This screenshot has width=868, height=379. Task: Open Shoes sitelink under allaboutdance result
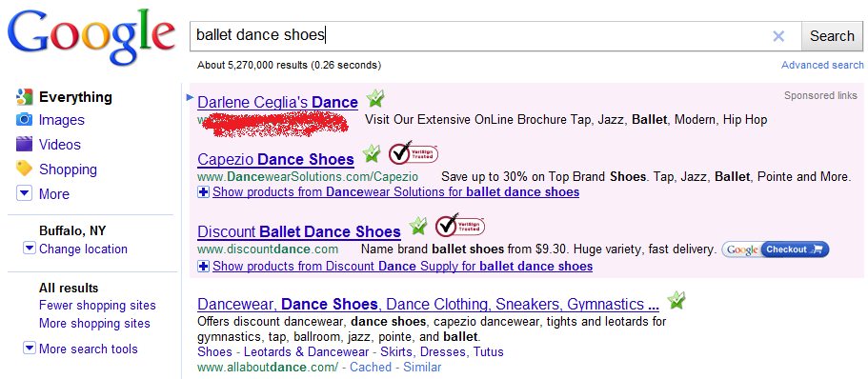tap(214, 352)
